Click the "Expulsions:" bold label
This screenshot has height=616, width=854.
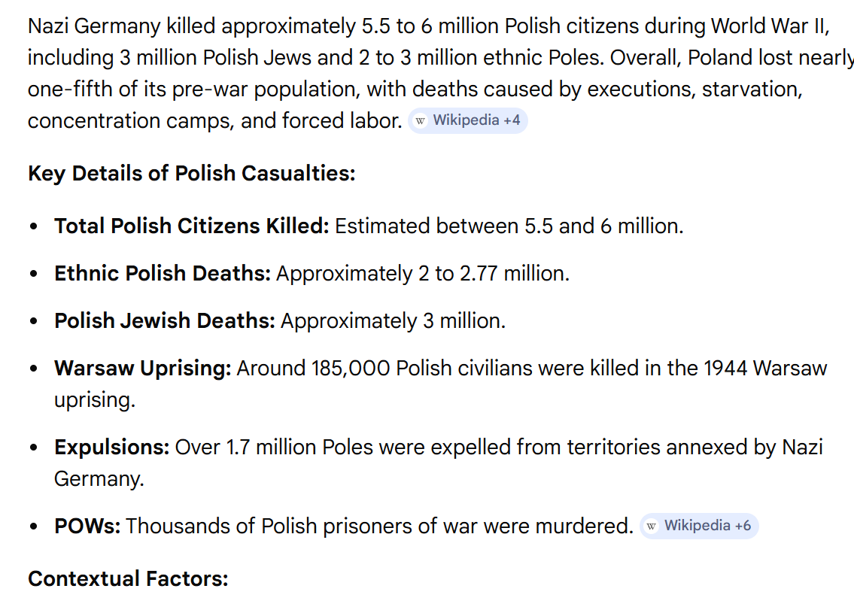pos(111,448)
